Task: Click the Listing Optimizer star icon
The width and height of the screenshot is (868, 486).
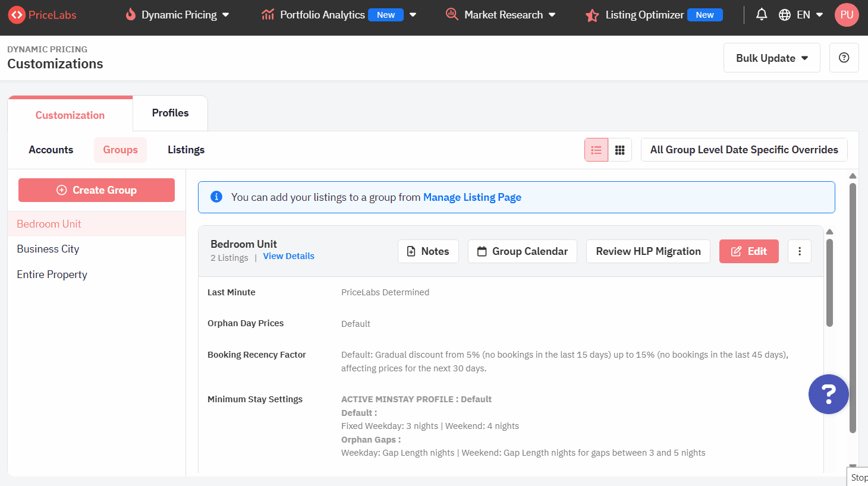Action: (x=592, y=15)
